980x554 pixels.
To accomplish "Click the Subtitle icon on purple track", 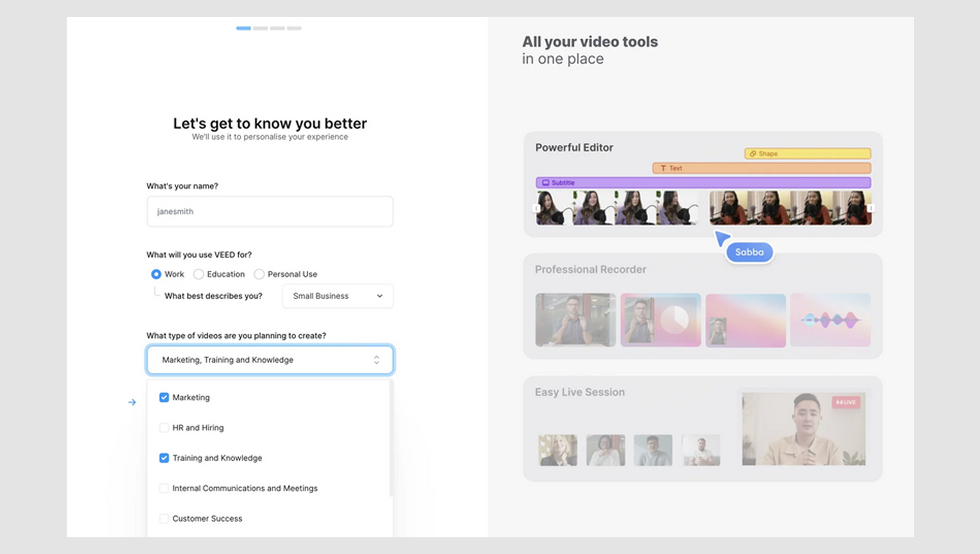I will pos(546,182).
